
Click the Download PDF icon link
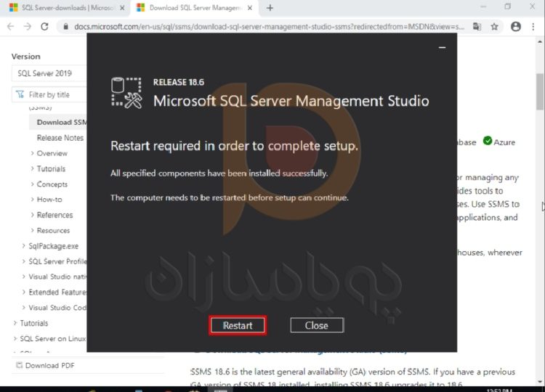click(x=19, y=365)
